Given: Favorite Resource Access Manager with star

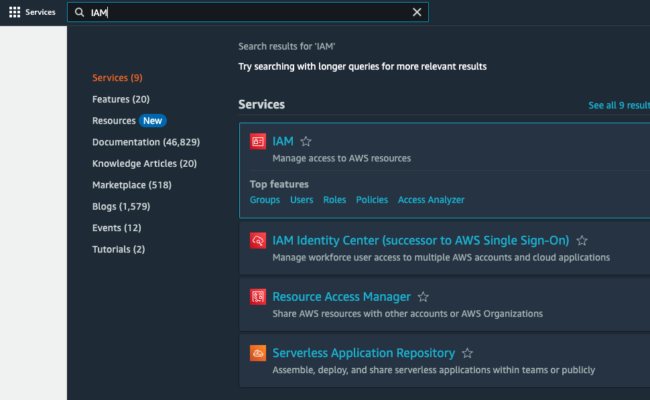Looking at the screenshot, I should coord(423,297).
